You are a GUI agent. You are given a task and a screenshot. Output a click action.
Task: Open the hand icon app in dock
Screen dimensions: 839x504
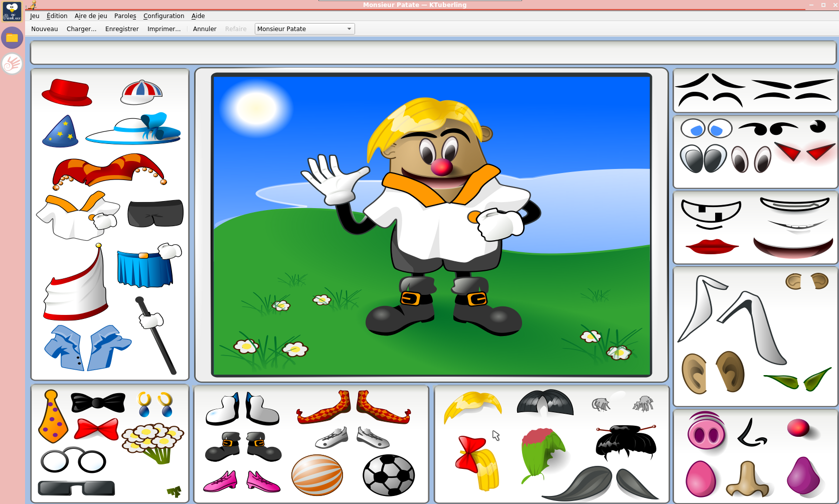[x=12, y=64]
